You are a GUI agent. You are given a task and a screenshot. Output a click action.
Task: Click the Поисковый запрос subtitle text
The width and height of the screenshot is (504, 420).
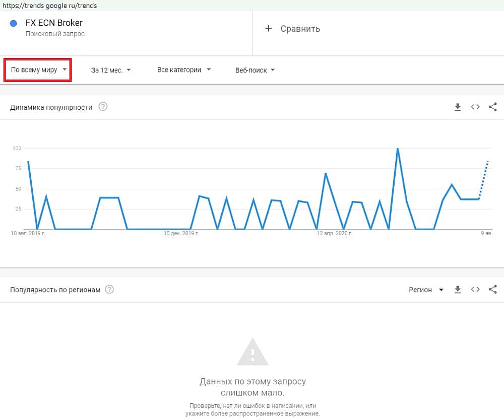click(x=55, y=34)
